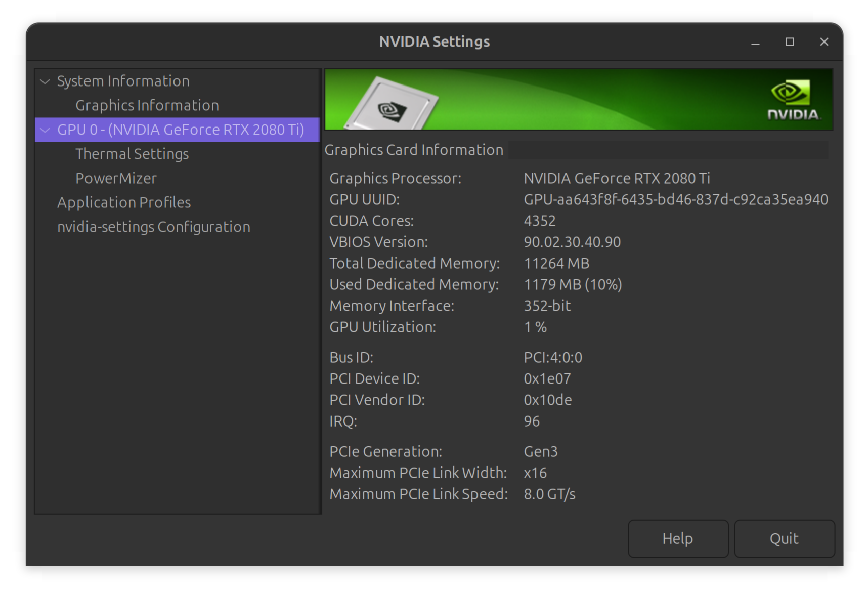The width and height of the screenshot is (868, 594).
Task: Open PowerMizer settings
Action: click(116, 178)
